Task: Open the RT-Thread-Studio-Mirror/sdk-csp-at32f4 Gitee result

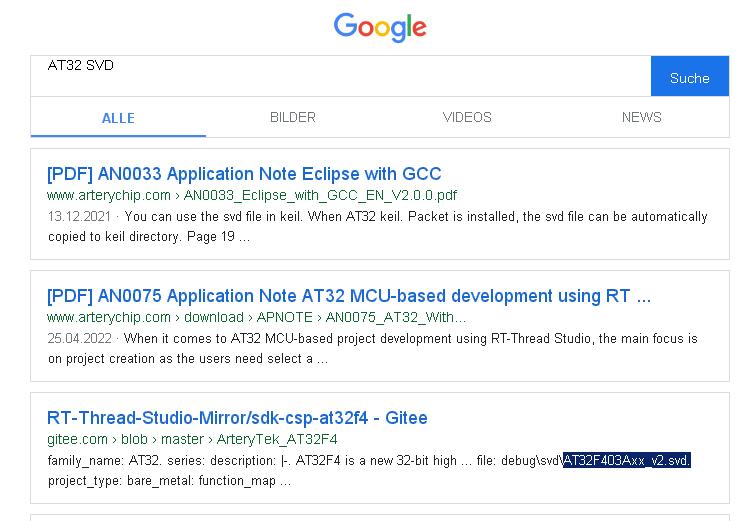Action: [237, 417]
